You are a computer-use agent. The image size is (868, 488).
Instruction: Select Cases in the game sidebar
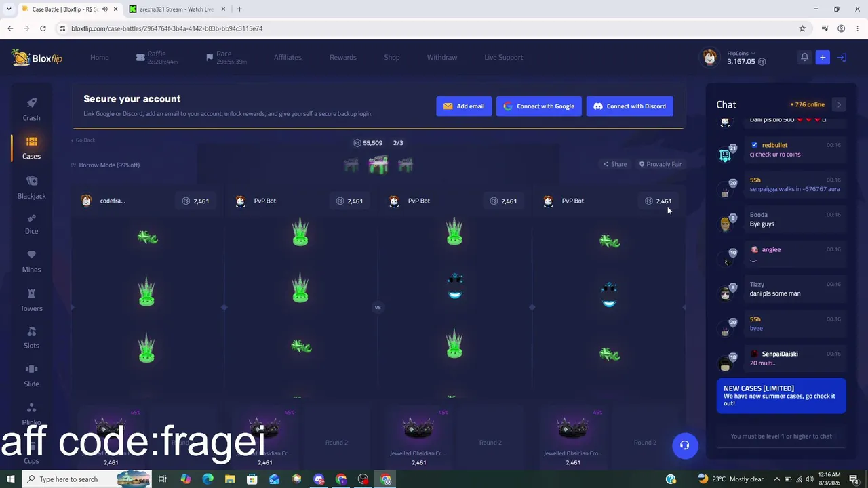point(31,147)
